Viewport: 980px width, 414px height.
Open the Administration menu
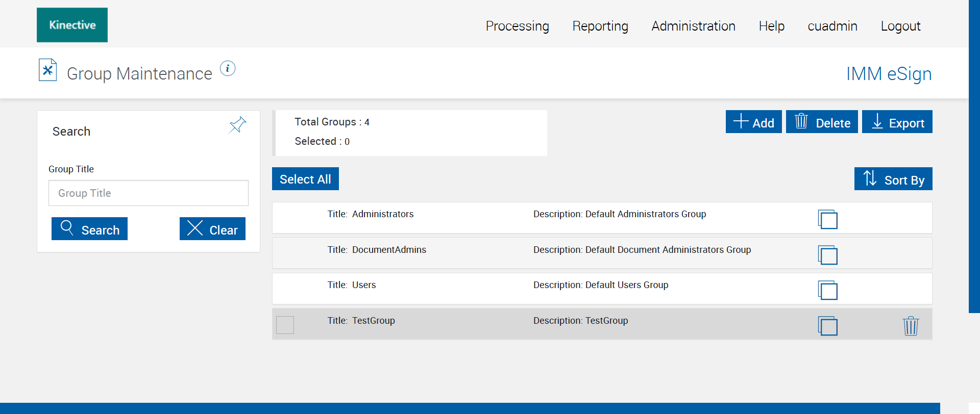pos(693,26)
